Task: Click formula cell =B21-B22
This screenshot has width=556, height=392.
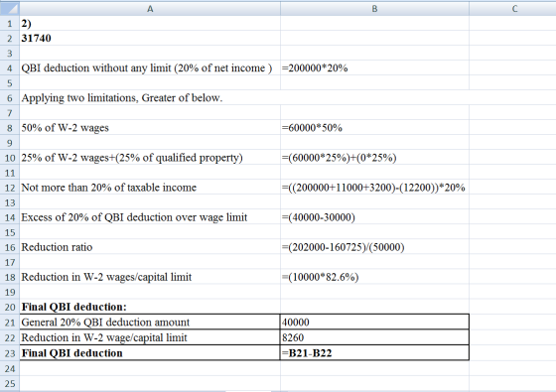Action: 374,353
